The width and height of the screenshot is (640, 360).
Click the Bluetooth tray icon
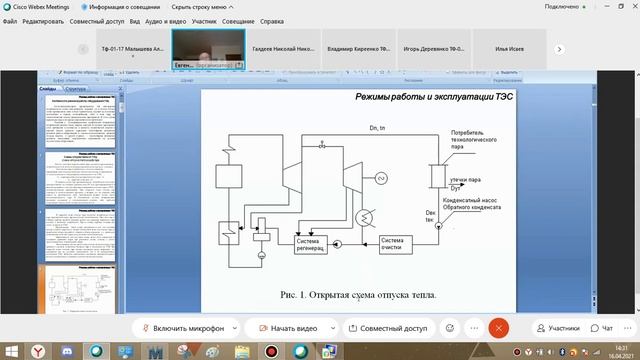tap(562, 352)
